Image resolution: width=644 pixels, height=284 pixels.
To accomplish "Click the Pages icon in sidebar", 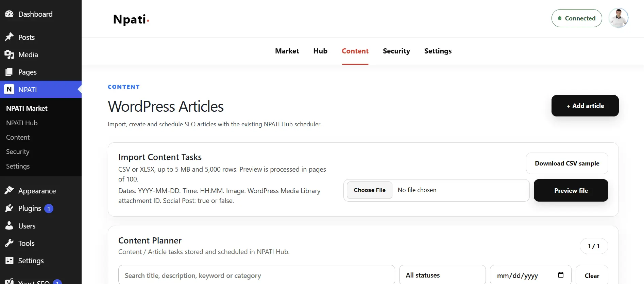I will [x=9, y=72].
